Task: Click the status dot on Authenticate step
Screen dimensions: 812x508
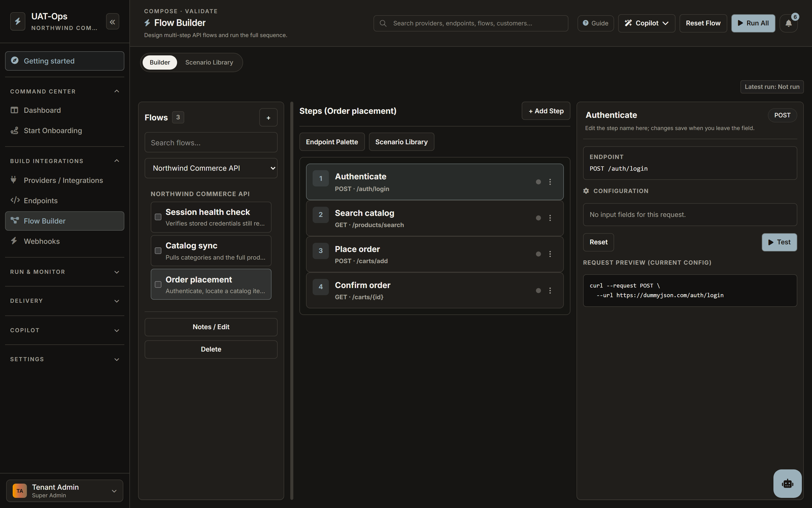Action: 538,182
